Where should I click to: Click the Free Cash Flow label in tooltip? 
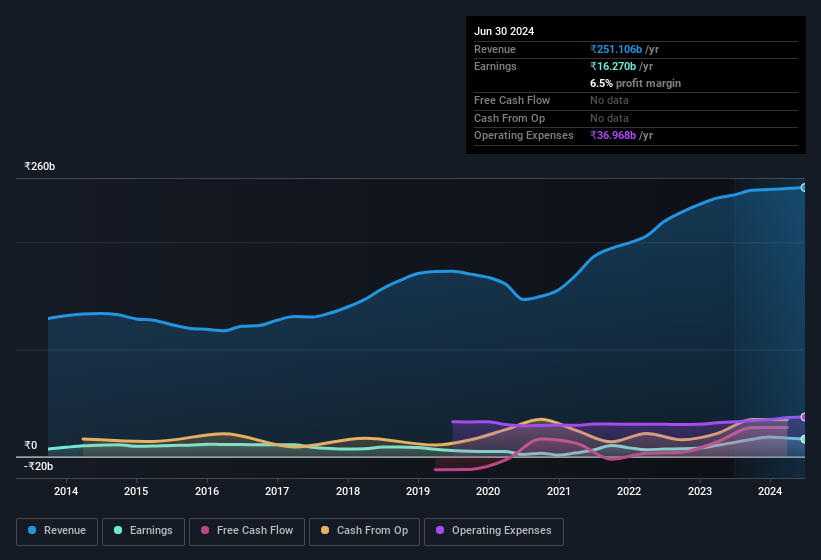tap(512, 100)
